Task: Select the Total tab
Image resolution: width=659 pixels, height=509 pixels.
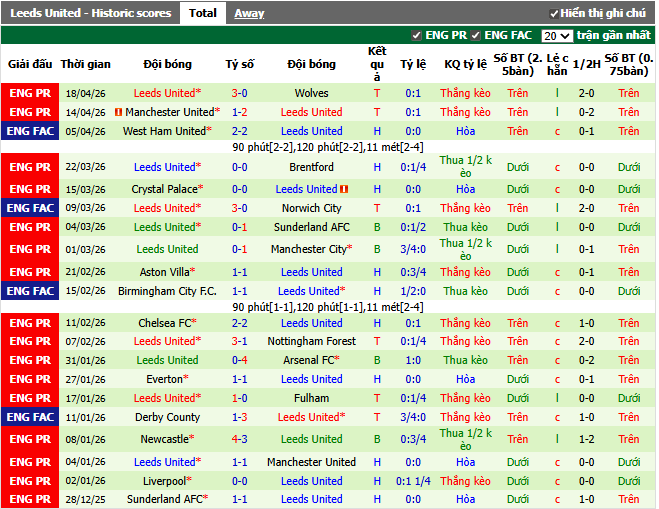Action: click(x=202, y=13)
